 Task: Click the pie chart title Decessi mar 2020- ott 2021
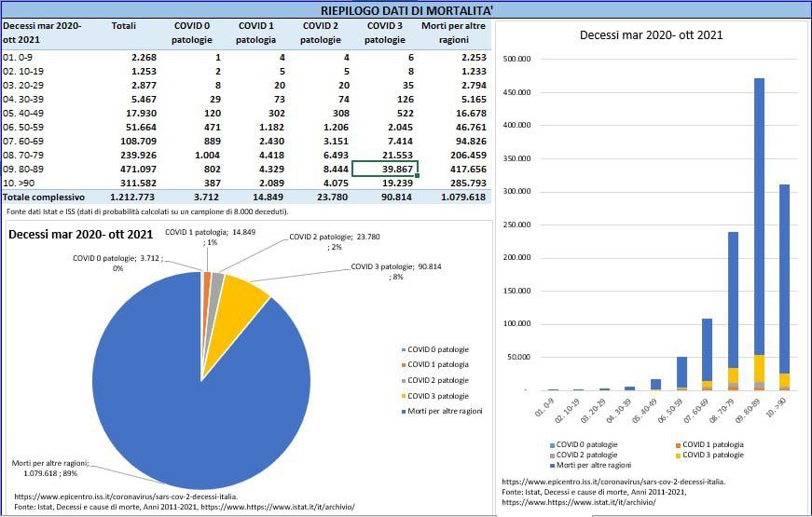tap(81, 234)
